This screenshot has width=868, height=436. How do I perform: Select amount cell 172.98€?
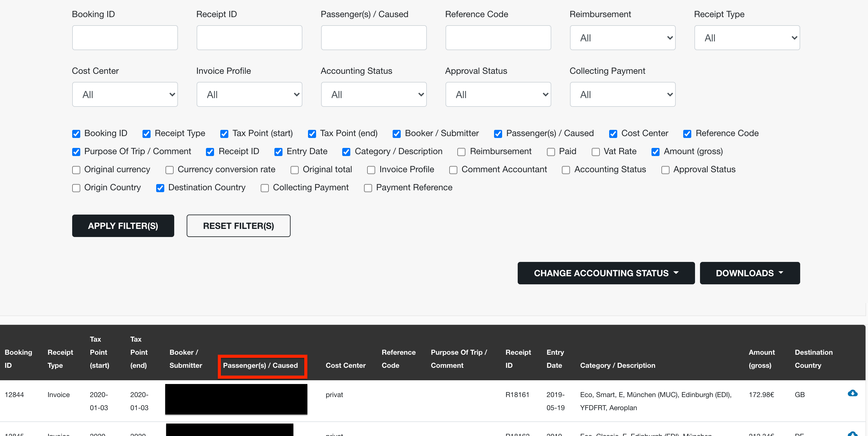pos(761,395)
